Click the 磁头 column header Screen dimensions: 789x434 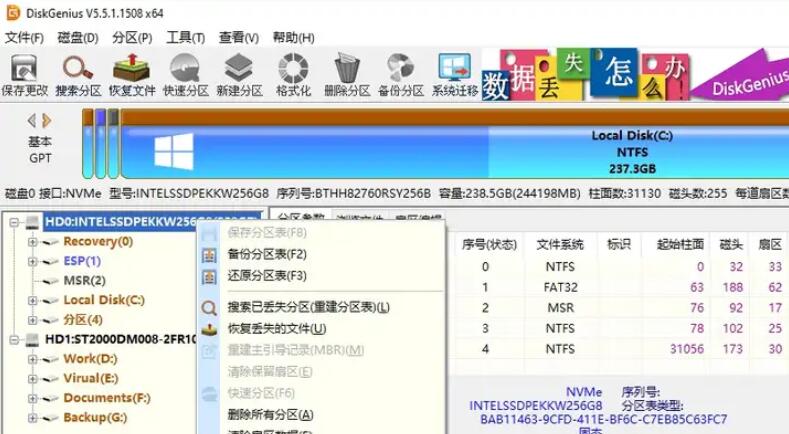click(731, 245)
